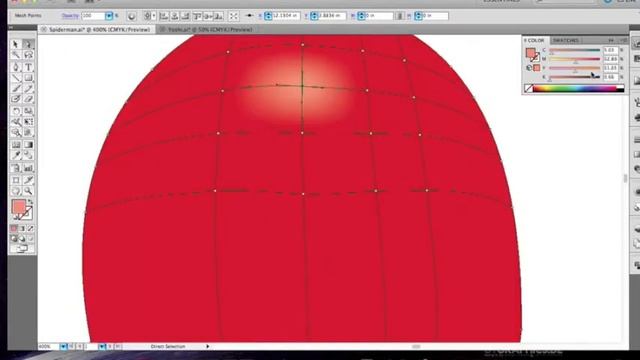Select the Eraser tool

(28, 99)
